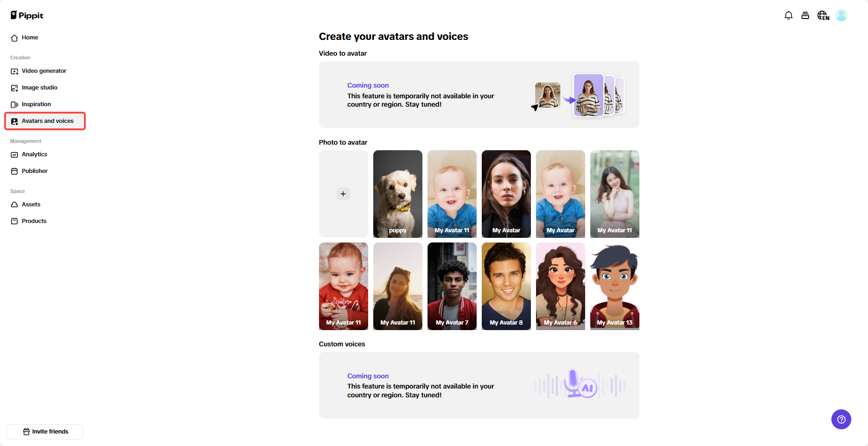This screenshot has width=868, height=446.
Task: Click "Coming soon" in Video to avatar card
Action: click(368, 85)
